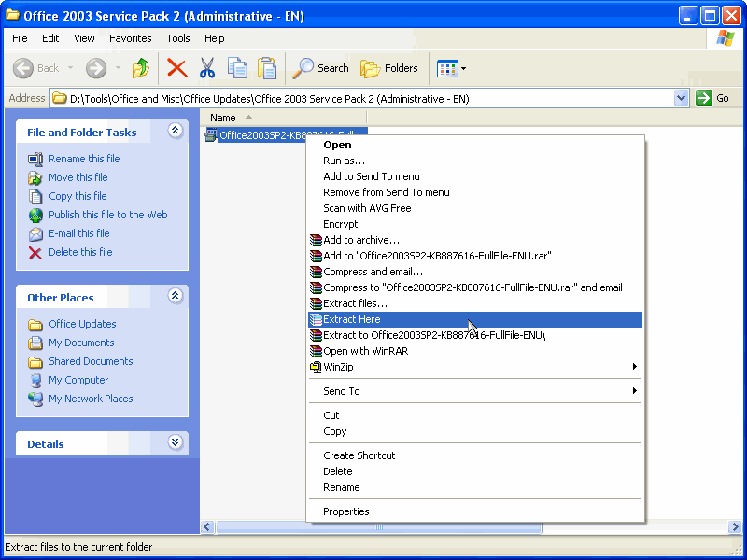Viewport: 747px width, 560px height.
Task: Open the Tools menu
Action: coord(177,38)
